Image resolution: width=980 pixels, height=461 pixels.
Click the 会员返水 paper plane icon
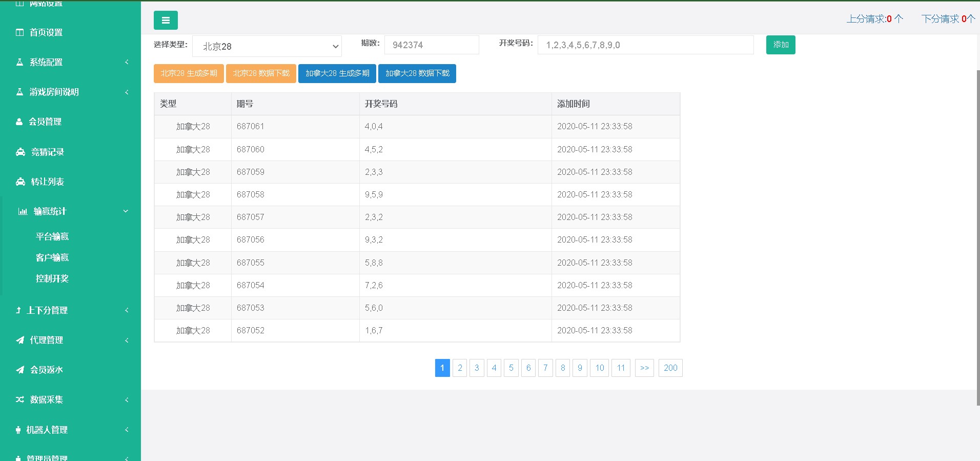pos(20,370)
